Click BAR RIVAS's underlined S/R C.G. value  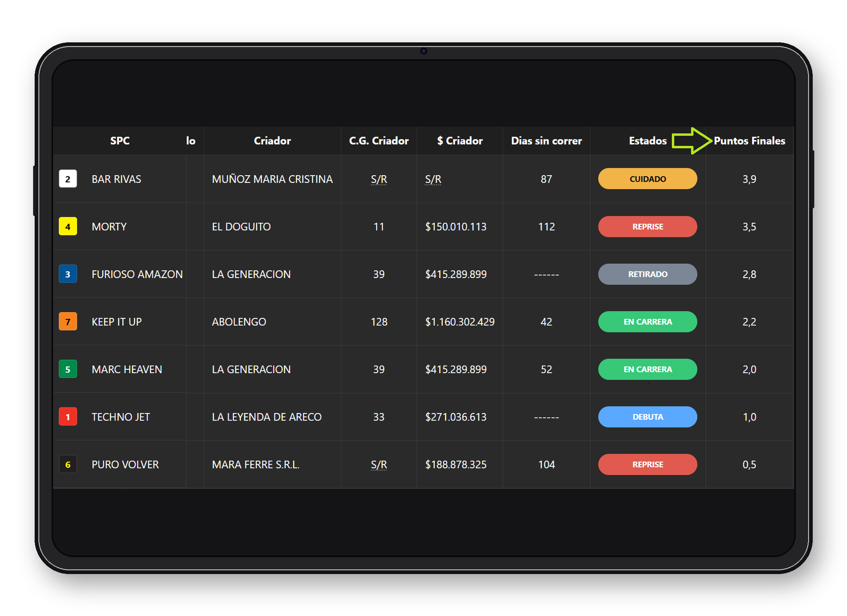pos(378,179)
